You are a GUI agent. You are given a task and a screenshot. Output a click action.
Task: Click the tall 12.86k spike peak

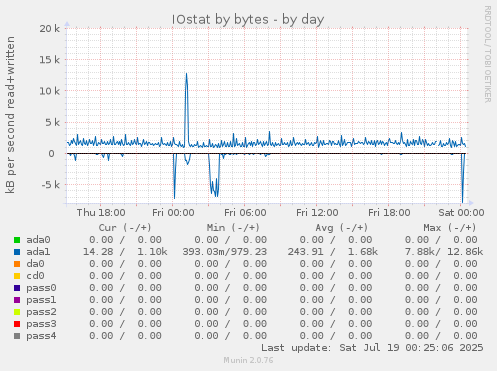186,74
